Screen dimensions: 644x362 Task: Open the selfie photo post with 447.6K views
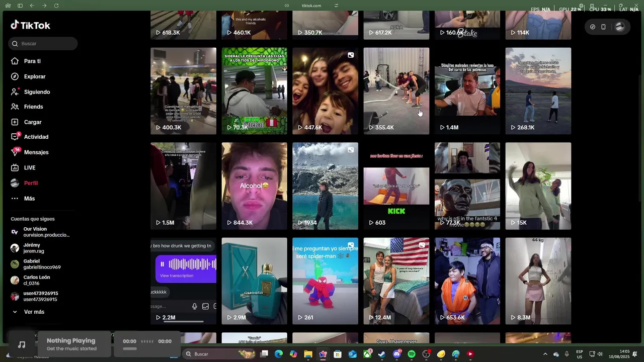tap(326, 91)
